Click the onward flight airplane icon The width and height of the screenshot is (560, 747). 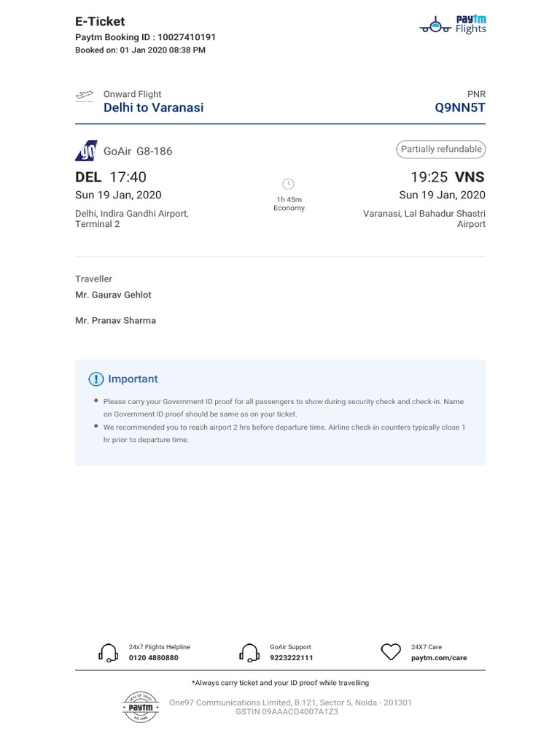(85, 96)
